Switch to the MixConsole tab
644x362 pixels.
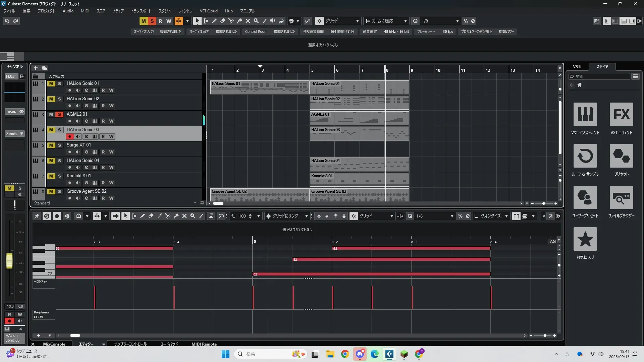tap(54, 344)
